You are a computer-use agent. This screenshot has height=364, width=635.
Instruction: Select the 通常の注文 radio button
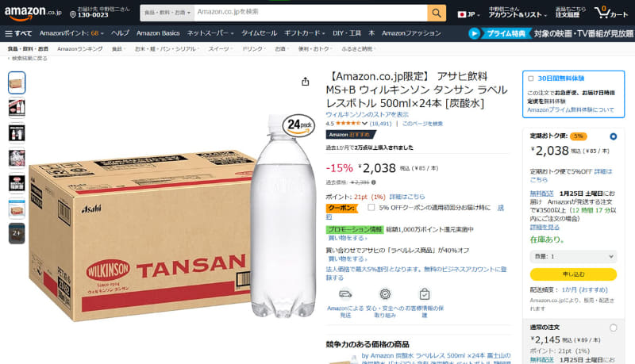click(x=613, y=328)
